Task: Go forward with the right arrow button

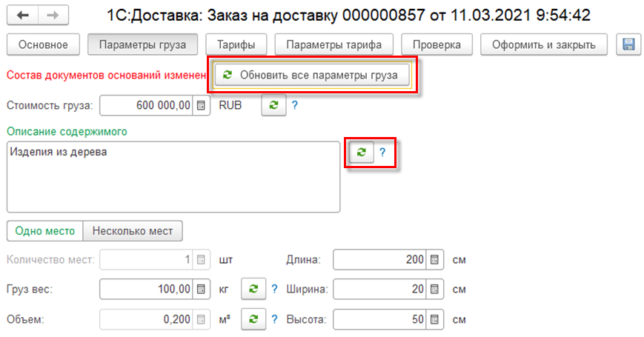Action: tap(53, 16)
